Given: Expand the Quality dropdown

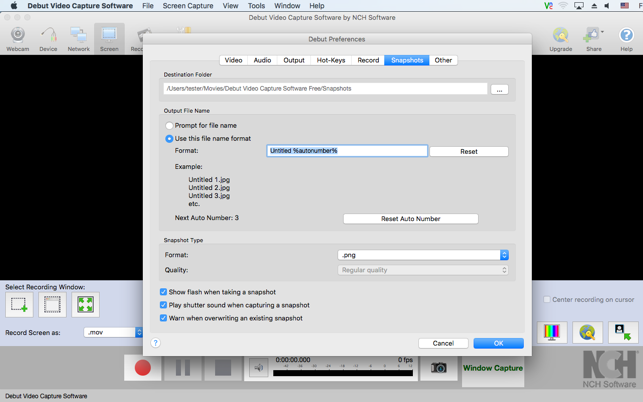Looking at the screenshot, I should (423, 270).
